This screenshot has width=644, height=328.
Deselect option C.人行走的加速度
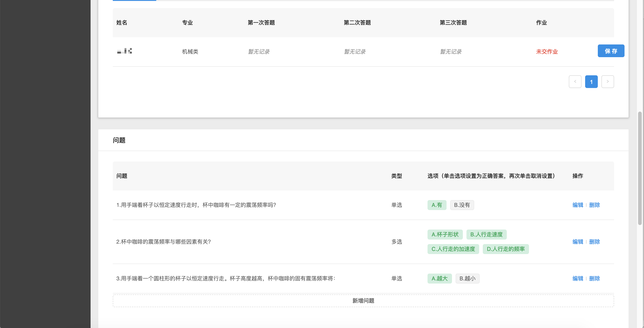point(453,249)
